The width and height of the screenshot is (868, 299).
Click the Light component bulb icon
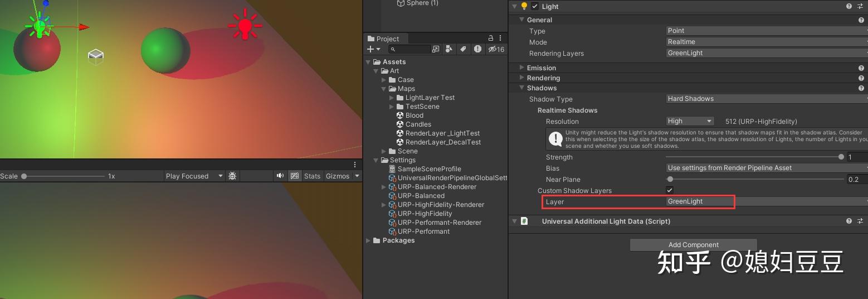[x=524, y=7]
